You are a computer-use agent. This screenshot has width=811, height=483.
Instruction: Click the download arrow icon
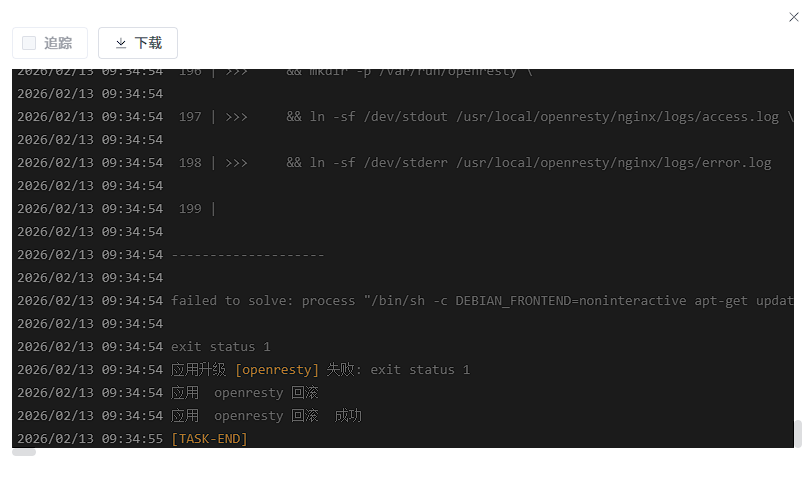click(121, 43)
